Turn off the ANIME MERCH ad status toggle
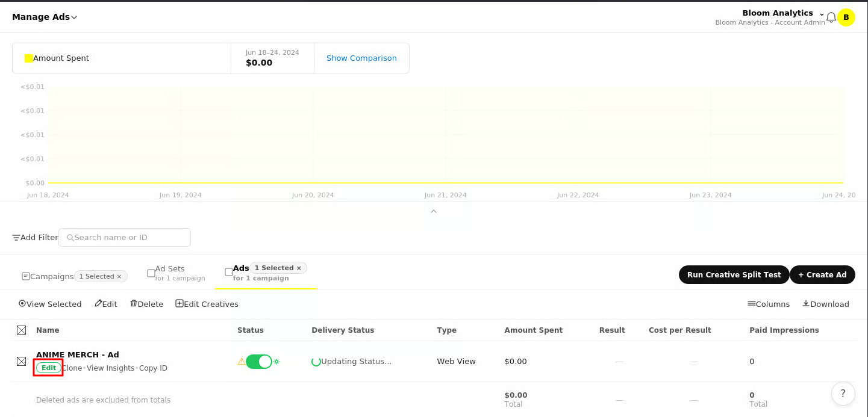Screen dimensions: 868x417 pyautogui.click(x=259, y=362)
